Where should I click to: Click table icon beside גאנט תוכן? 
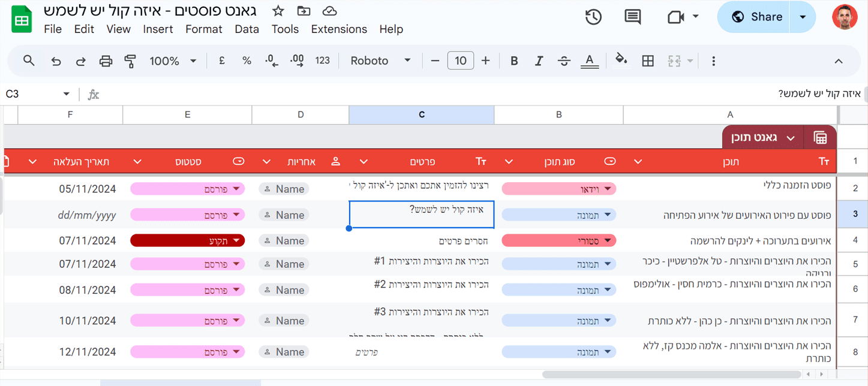point(820,138)
